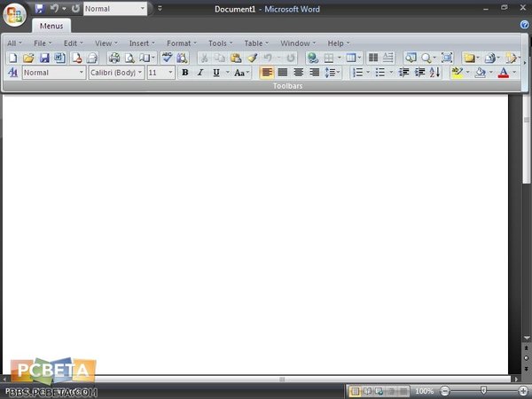Click full screen view icon in toolbar

(x=447, y=58)
